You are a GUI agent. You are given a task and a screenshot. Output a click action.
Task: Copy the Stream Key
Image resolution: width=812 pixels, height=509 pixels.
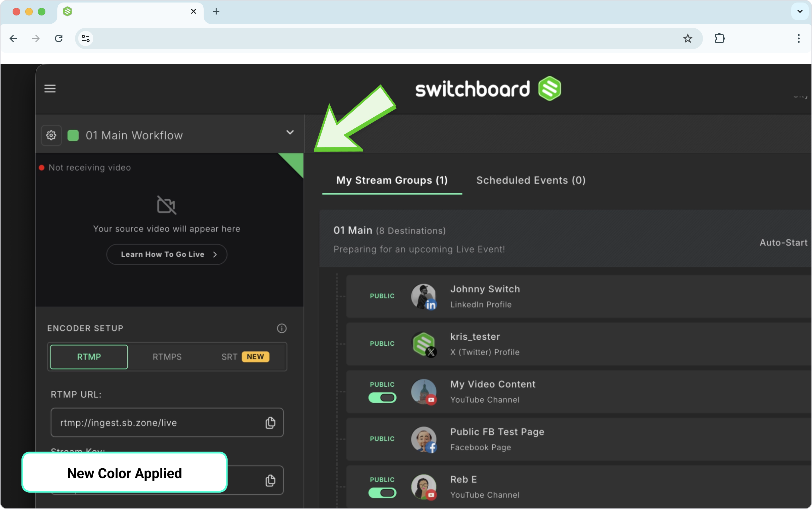pyautogui.click(x=270, y=480)
